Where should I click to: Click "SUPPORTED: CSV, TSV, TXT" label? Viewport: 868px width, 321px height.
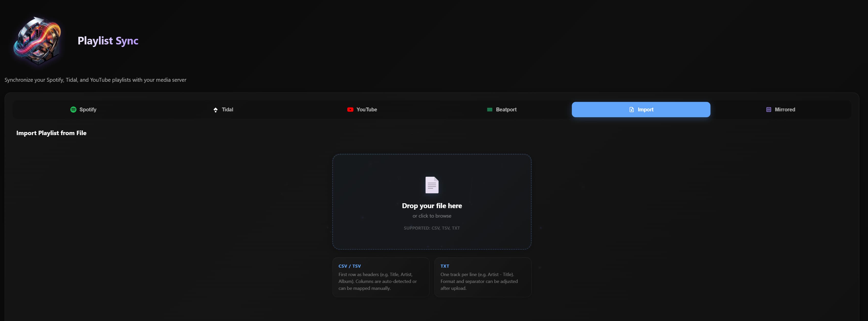pos(432,228)
